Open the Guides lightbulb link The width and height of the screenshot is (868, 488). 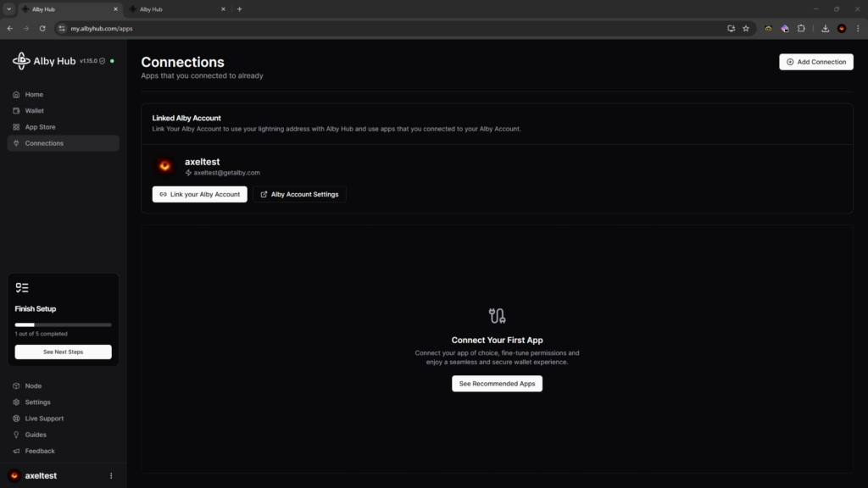pos(36,435)
